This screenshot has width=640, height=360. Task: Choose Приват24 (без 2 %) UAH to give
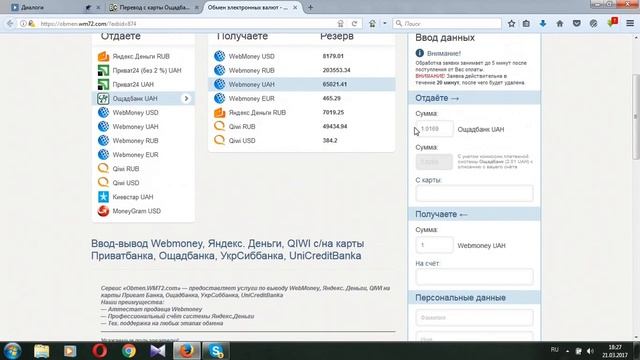pyautogui.click(x=143, y=70)
